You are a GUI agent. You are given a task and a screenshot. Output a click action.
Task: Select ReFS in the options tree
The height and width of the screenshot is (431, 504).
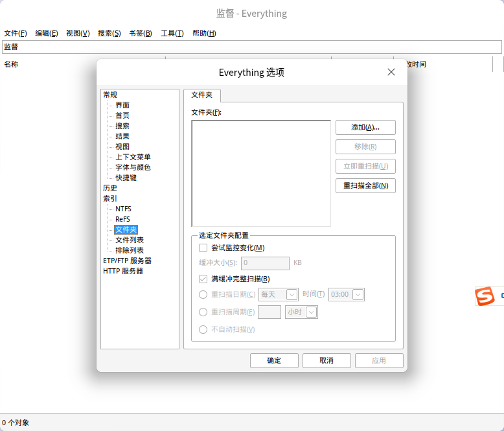coord(123,219)
